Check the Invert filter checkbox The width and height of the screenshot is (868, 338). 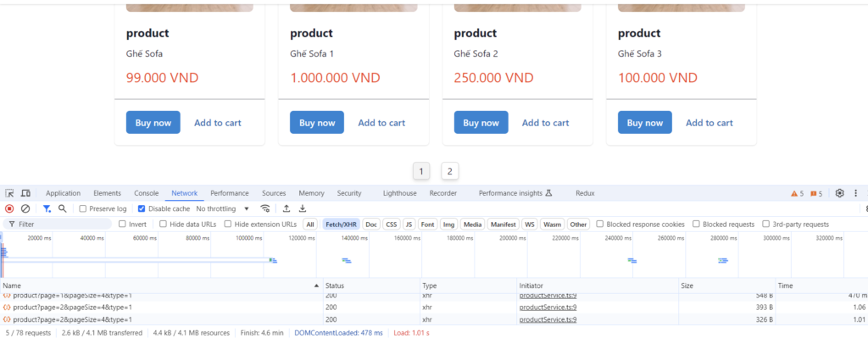[x=122, y=224]
